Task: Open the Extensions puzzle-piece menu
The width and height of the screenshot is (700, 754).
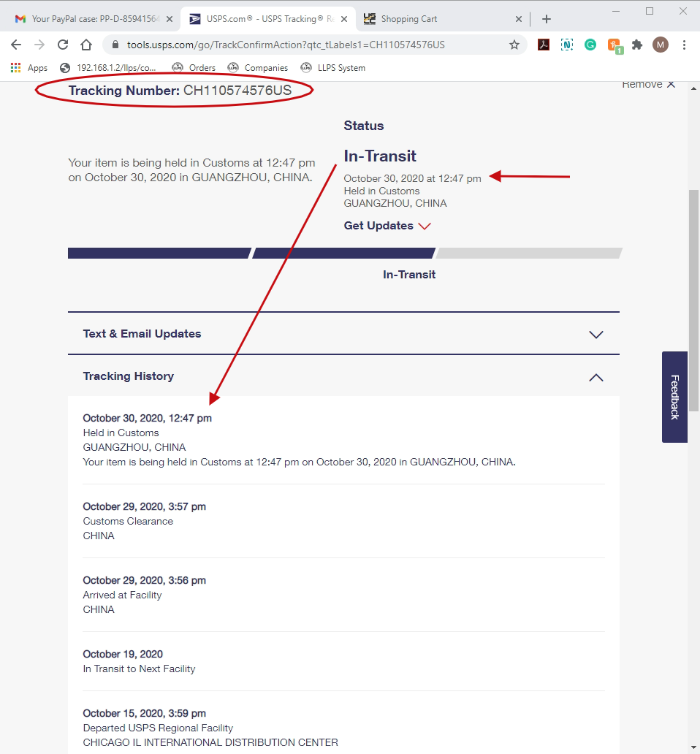Action: point(637,45)
